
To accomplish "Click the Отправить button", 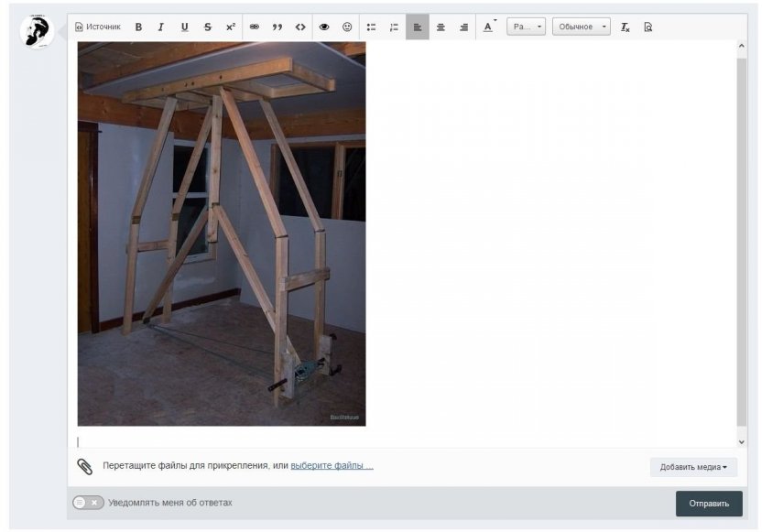I will [709, 504].
